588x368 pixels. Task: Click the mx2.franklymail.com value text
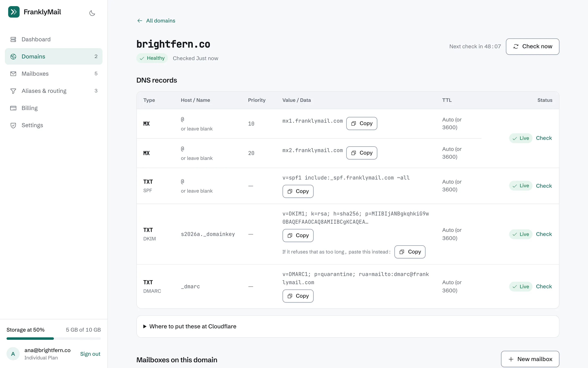coord(312,150)
